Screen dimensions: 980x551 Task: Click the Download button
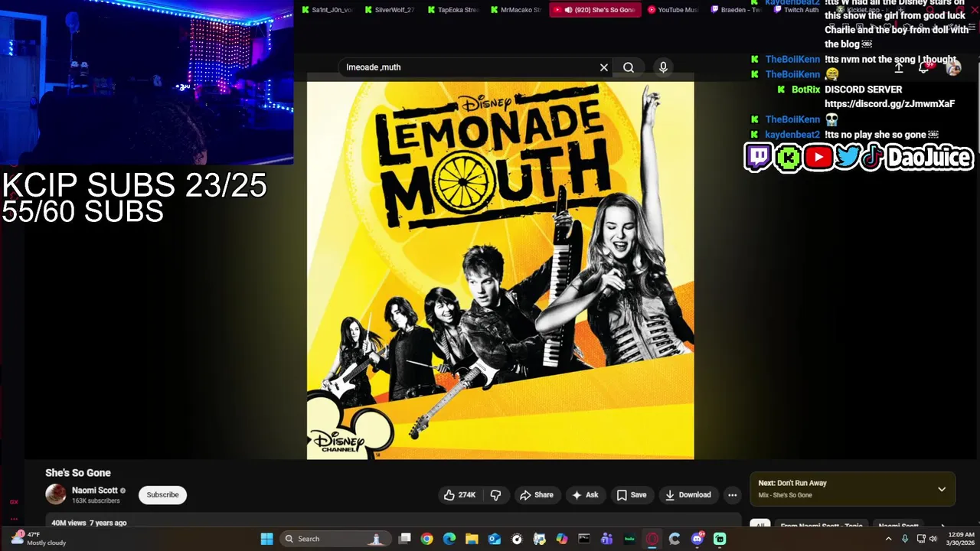coord(688,495)
